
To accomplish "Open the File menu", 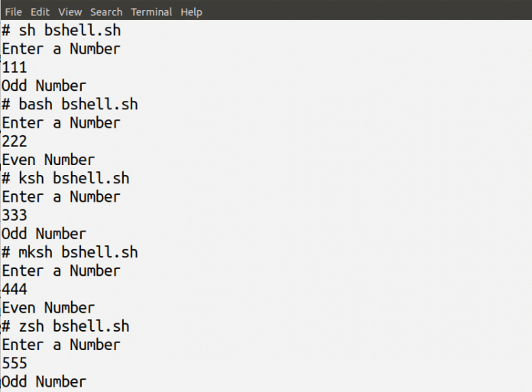I will pos(13,11).
